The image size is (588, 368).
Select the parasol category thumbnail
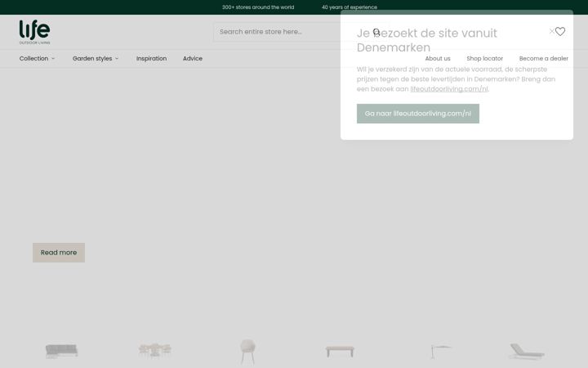tap(441, 352)
